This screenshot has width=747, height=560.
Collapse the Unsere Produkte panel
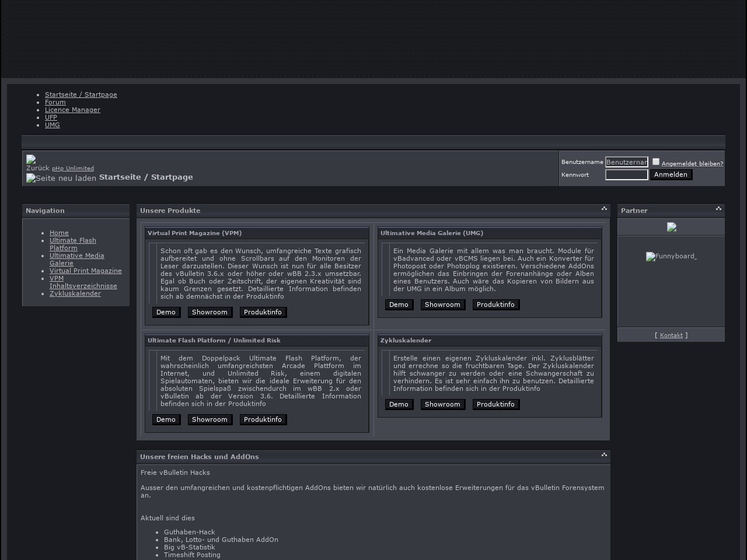pyautogui.click(x=604, y=209)
